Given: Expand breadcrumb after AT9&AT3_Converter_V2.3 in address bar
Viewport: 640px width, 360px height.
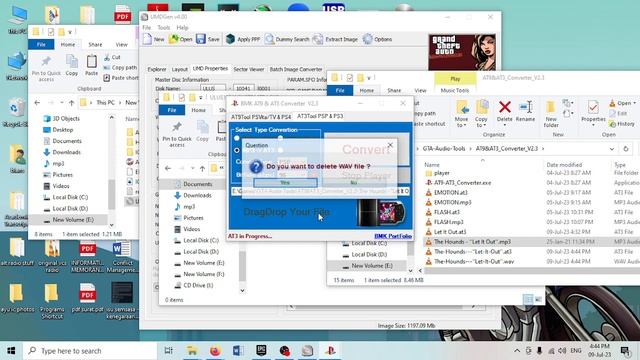Looking at the screenshot, I should coord(543,149).
